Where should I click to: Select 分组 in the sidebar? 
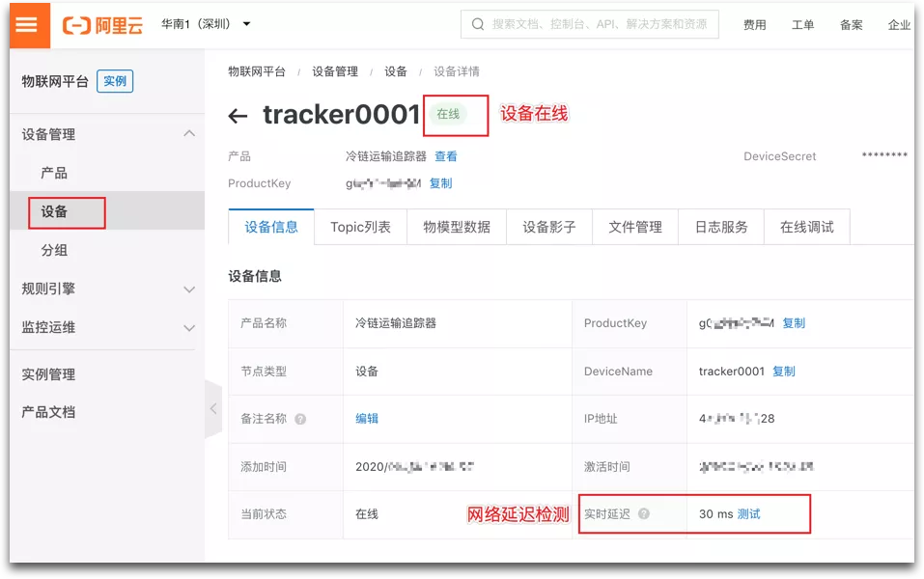point(54,250)
